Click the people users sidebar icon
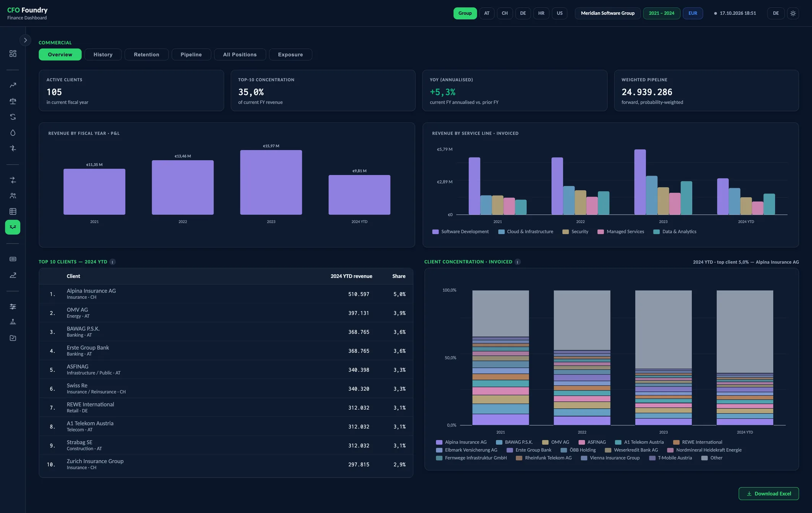This screenshot has height=513, width=812. click(x=13, y=195)
